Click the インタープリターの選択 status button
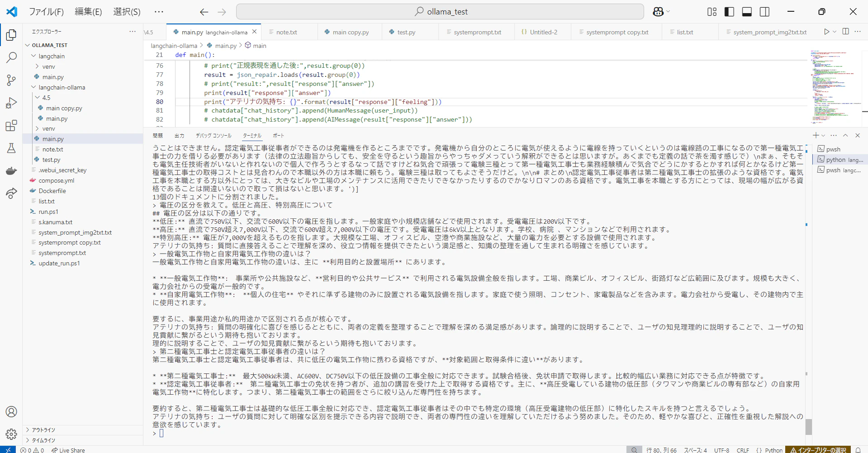The width and height of the screenshot is (868, 453). [x=818, y=450]
